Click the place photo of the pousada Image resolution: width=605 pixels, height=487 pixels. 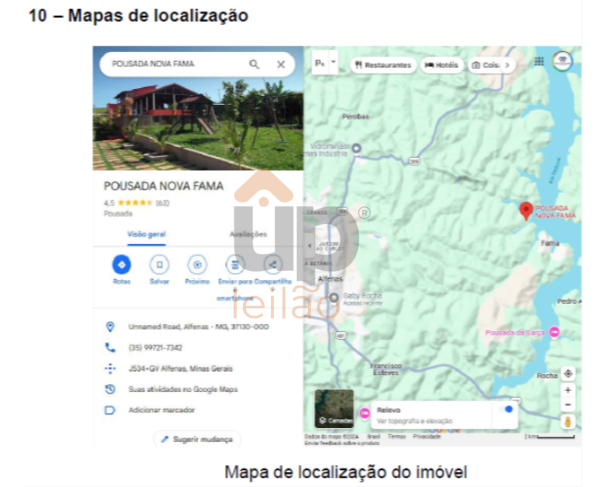tap(198, 123)
